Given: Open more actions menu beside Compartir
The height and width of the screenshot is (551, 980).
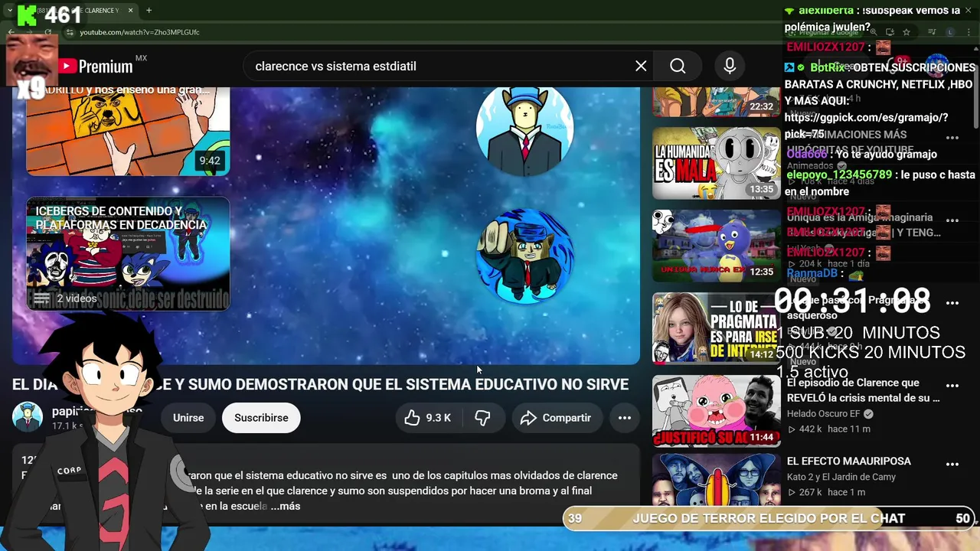Looking at the screenshot, I should click(625, 418).
